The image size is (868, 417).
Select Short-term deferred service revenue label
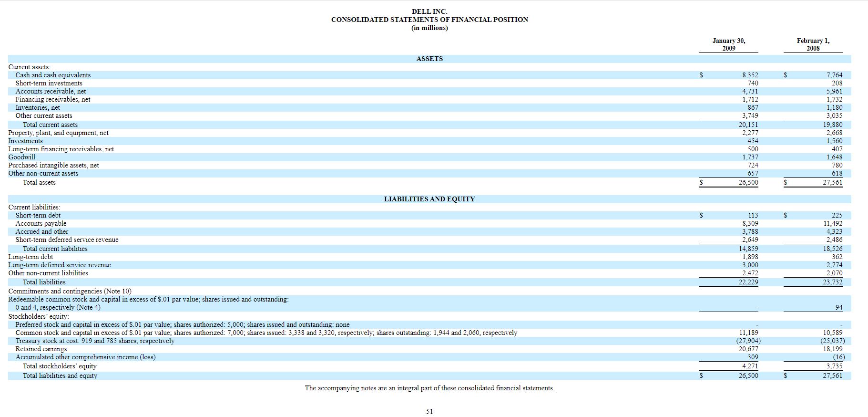67,240
